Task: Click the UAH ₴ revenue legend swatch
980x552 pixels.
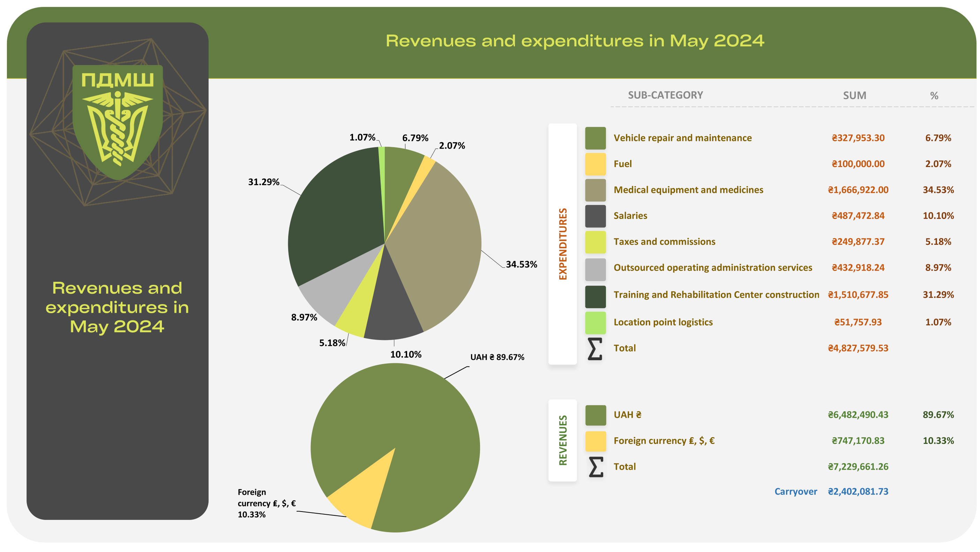Action: (596, 415)
